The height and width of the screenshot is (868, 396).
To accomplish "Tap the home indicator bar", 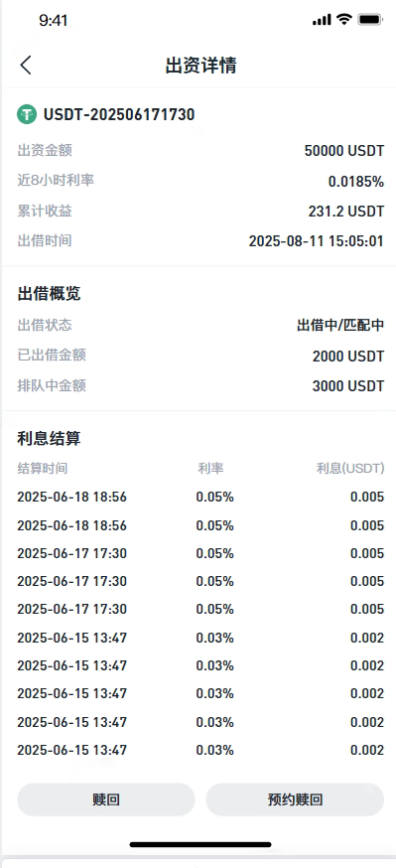I will (200, 845).
